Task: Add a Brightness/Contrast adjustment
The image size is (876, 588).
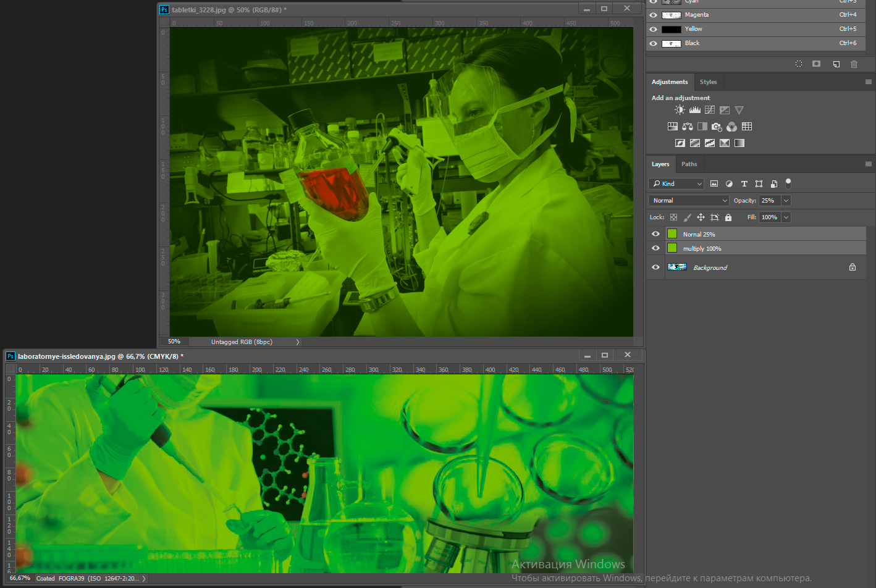Action: point(680,110)
